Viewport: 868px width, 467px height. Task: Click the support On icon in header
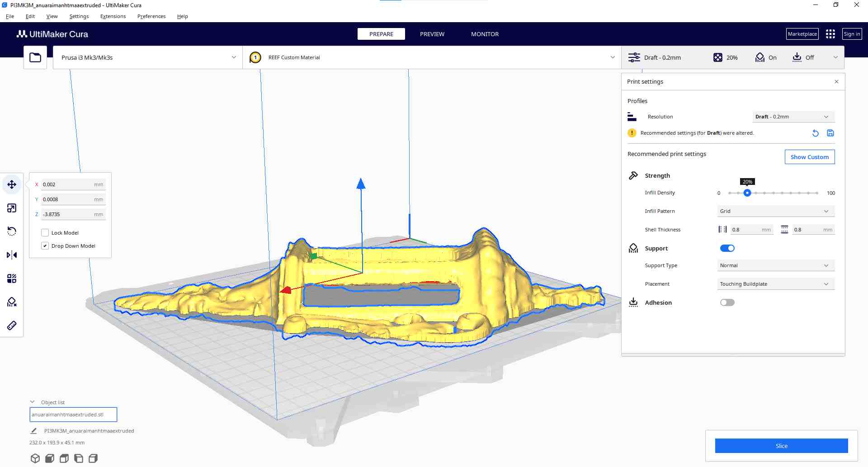click(760, 57)
